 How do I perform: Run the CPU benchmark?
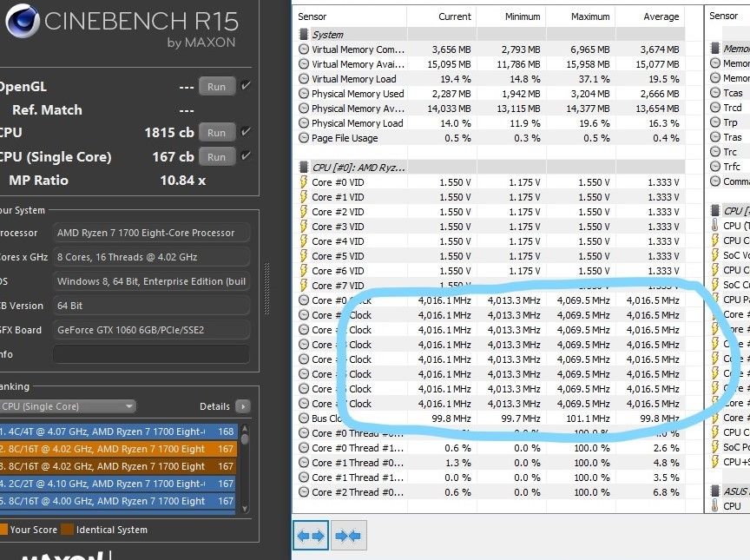click(217, 133)
